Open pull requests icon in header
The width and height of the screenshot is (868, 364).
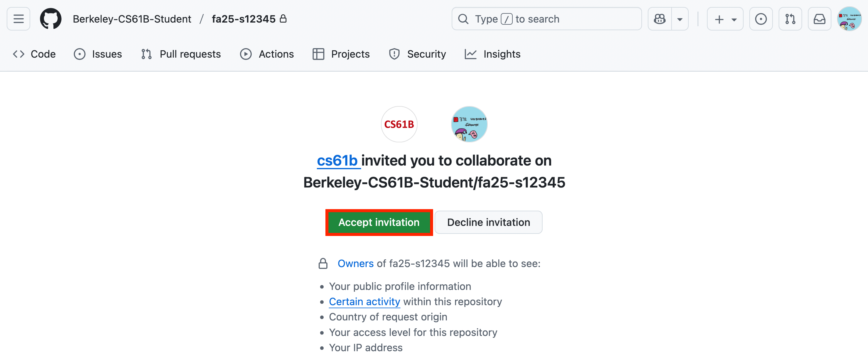click(790, 19)
